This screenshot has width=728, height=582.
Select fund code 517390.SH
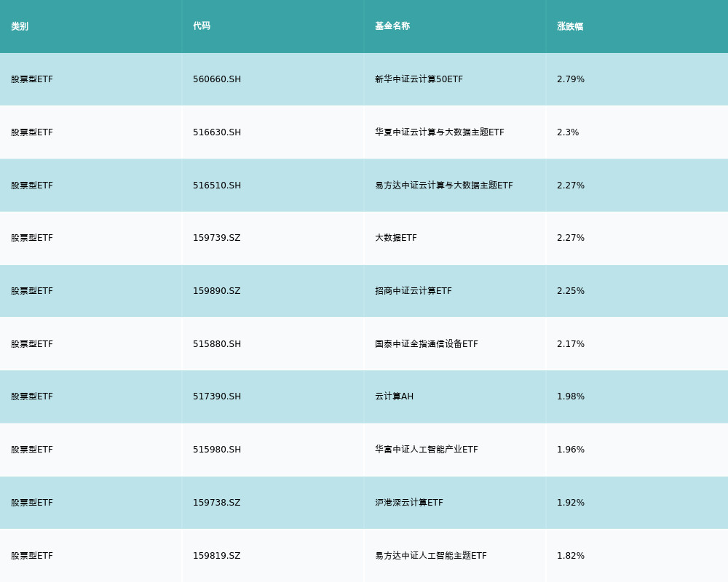point(217,396)
